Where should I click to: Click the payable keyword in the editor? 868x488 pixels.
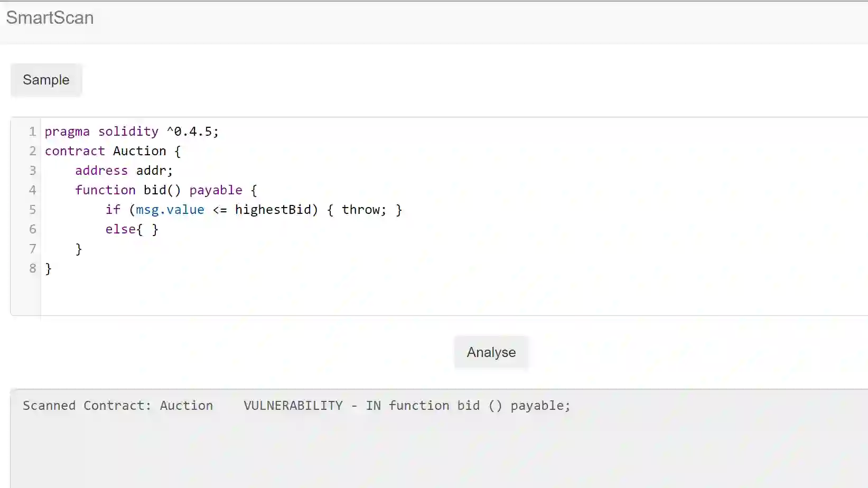tap(216, 190)
